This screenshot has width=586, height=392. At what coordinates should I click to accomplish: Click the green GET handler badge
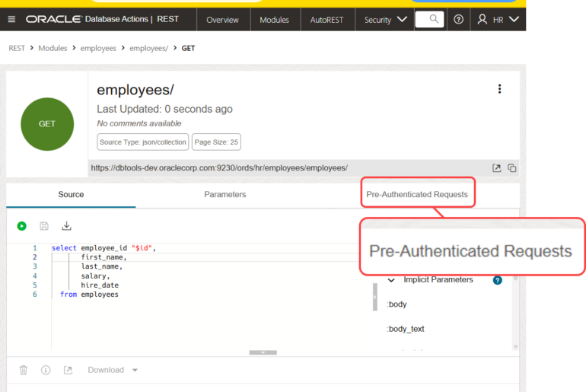pos(47,124)
